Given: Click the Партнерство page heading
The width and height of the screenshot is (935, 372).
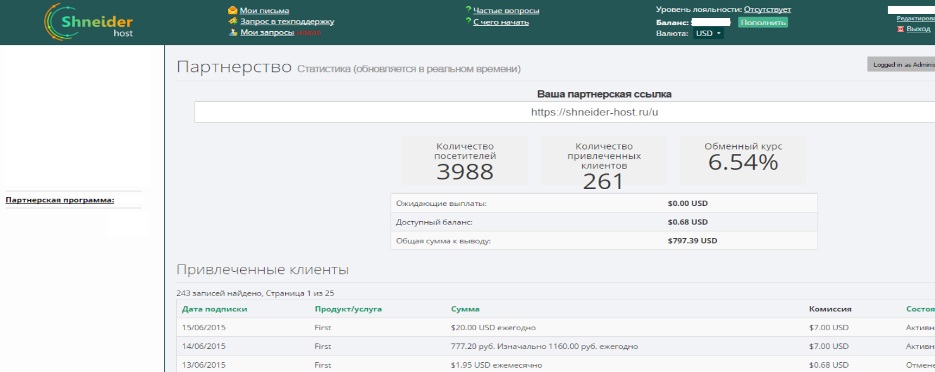Looking at the screenshot, I should (x=234, y=67).
